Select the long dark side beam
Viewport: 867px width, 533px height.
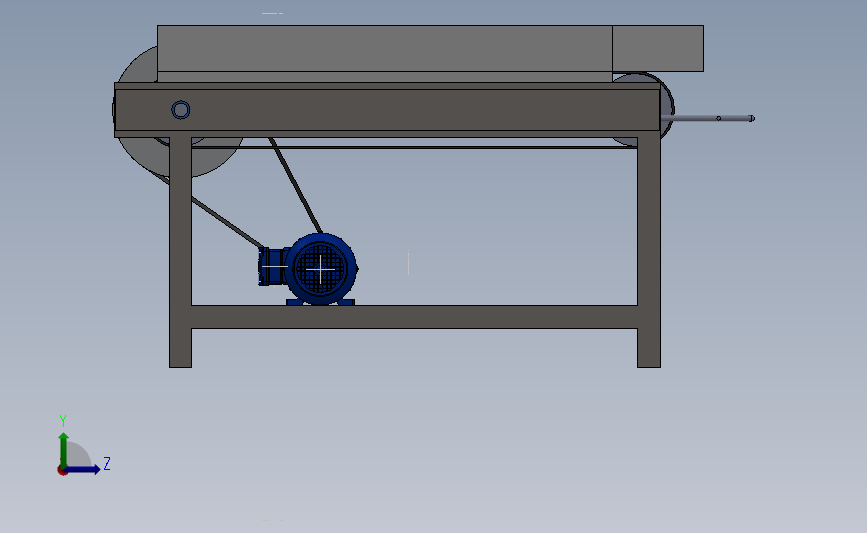pyautogui.click(x=387, y=110)
